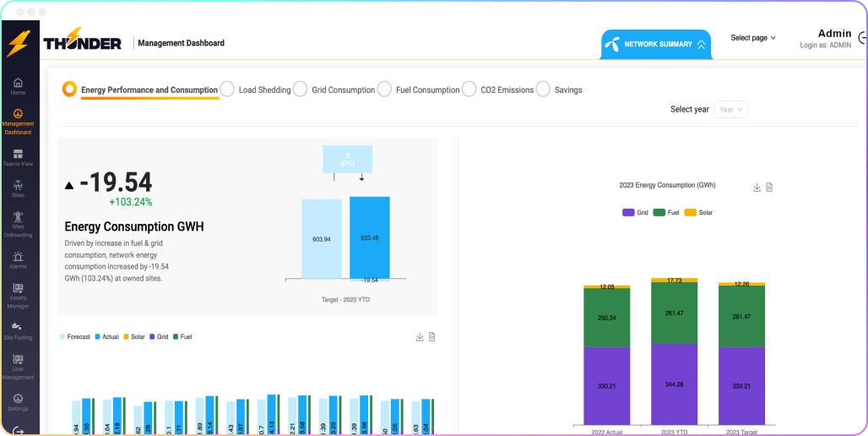Open Alarms in the sidebar
Image resolution: width=868 pixels, height=436 pixels.
[18, 257]
